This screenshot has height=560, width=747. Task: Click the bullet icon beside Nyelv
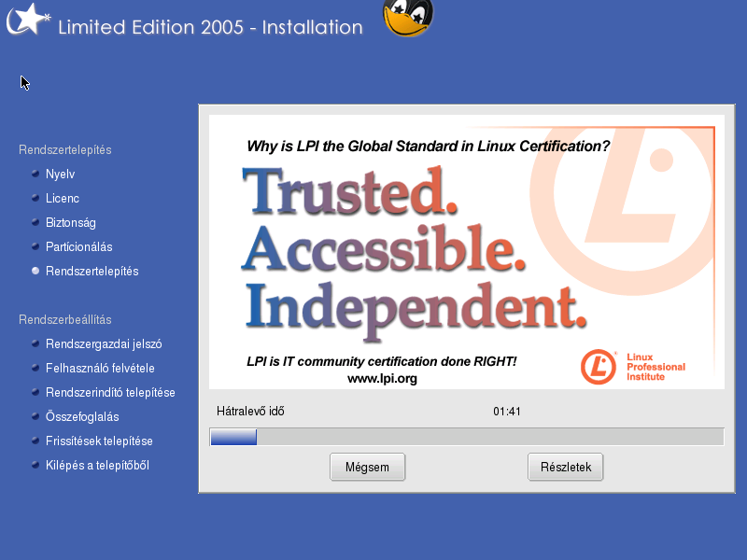(35, 174)
